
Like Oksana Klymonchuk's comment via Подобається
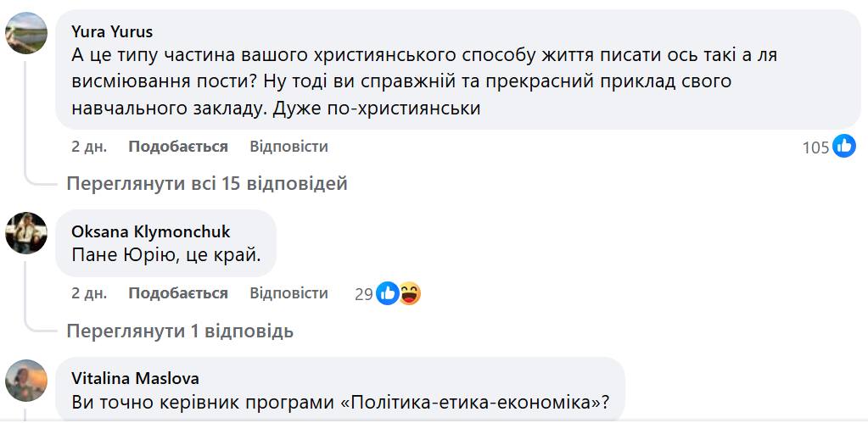(x=178, y=293)
